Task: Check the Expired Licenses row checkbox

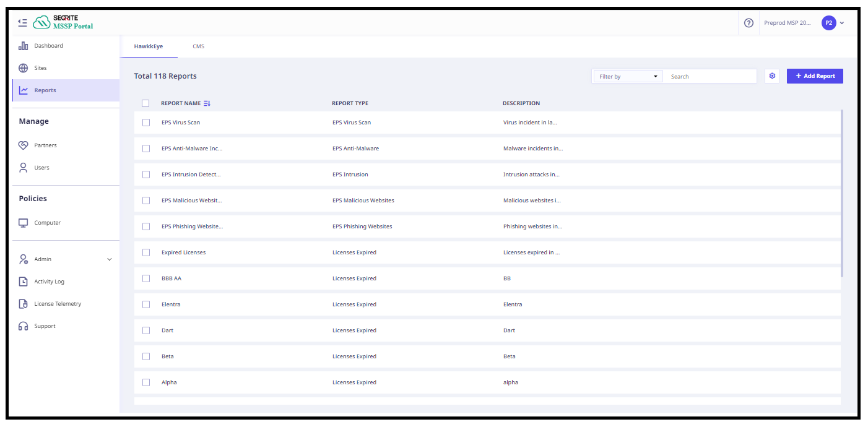Action: tap(146, 252)
